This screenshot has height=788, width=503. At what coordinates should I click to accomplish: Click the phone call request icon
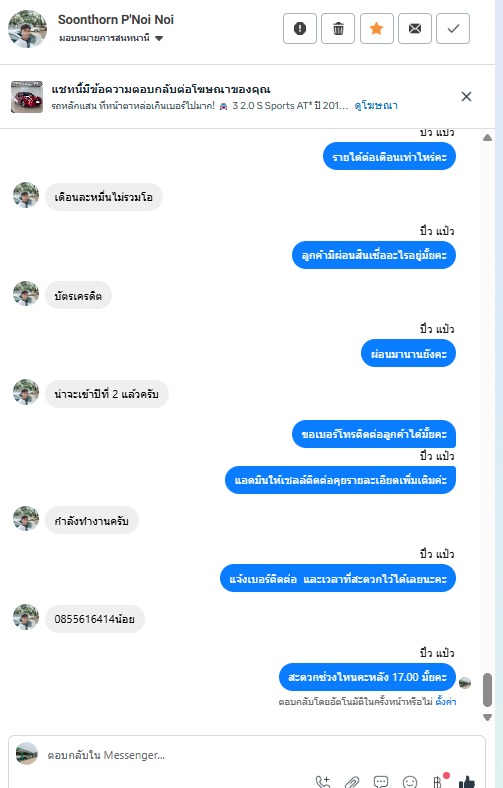tap(323, 781)
